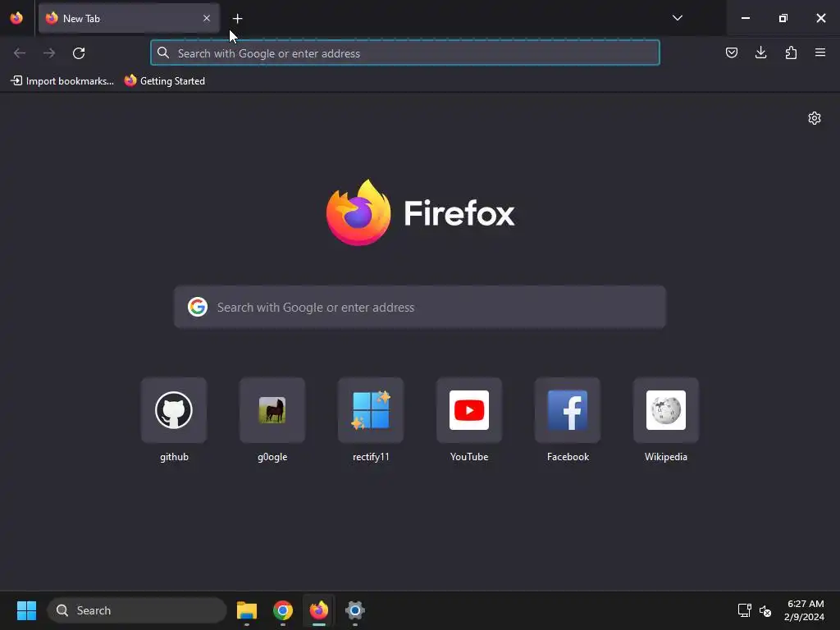Open the clock showing 6:27 AM
This screenshot has width=840, height=630.
(804, 610)
